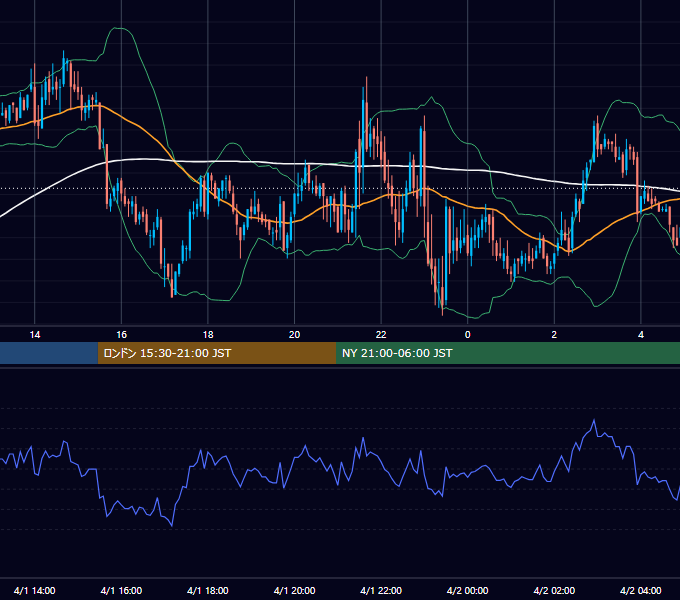Click the '16' hour axis label
The height and width of the screenshot is (600, 680).
click(121, 335)
